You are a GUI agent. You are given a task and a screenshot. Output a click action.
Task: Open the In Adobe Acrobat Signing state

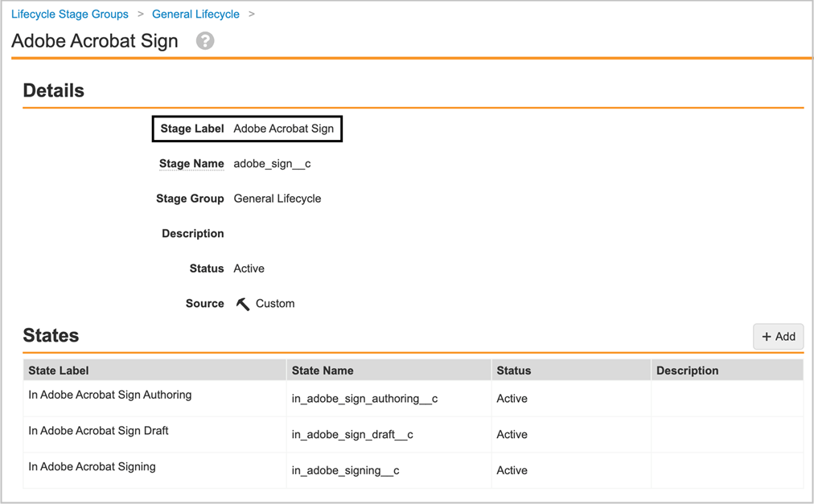tap(91, 466)
